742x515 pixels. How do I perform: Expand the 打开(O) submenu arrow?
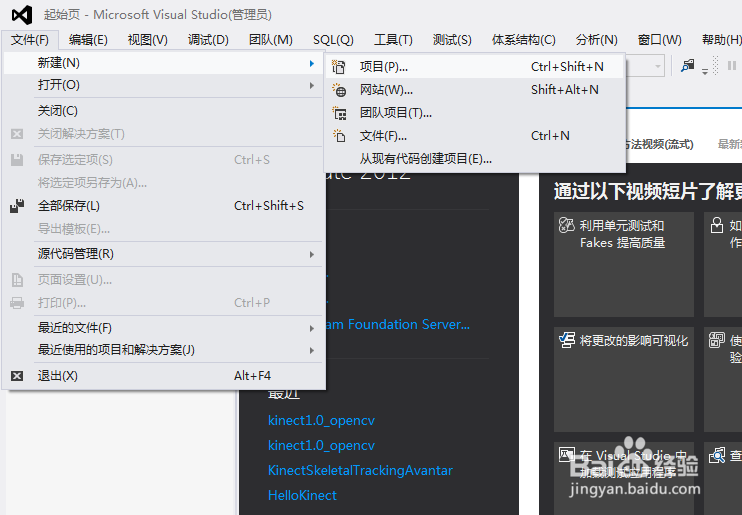coord(311,85)
